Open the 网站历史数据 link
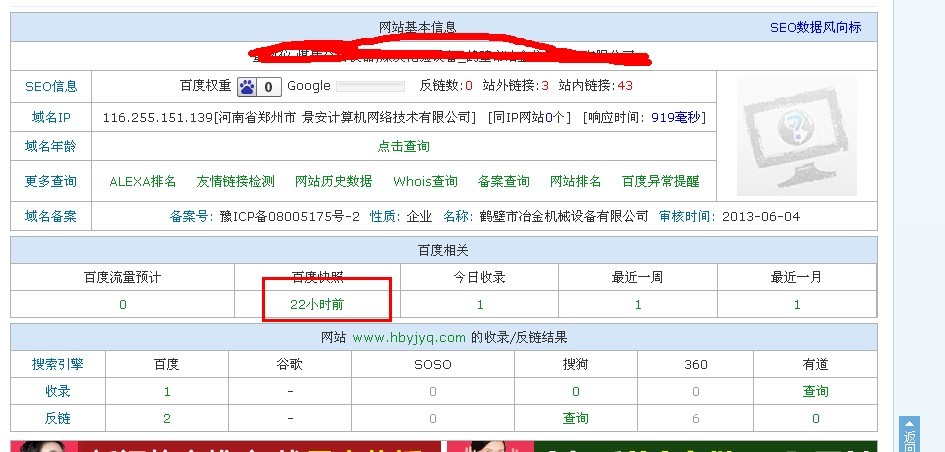The height and width of the screenshot is (452, 945). 333,181
